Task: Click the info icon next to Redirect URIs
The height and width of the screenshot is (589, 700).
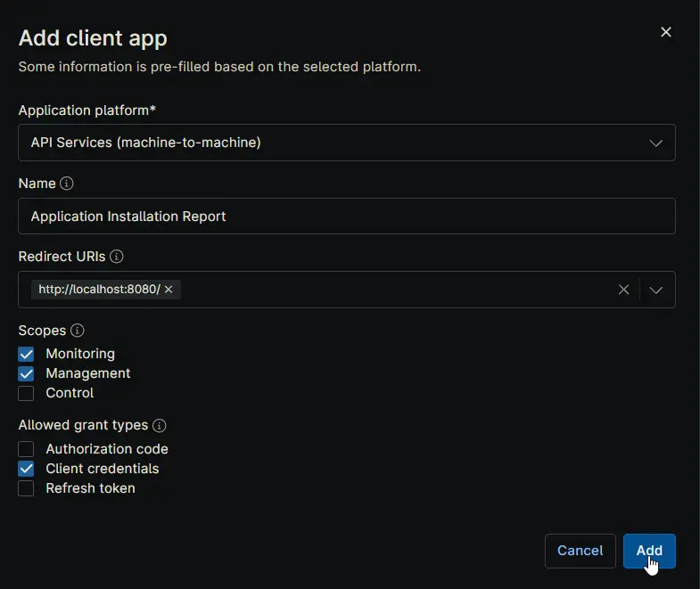Action: tap(117, 257)
